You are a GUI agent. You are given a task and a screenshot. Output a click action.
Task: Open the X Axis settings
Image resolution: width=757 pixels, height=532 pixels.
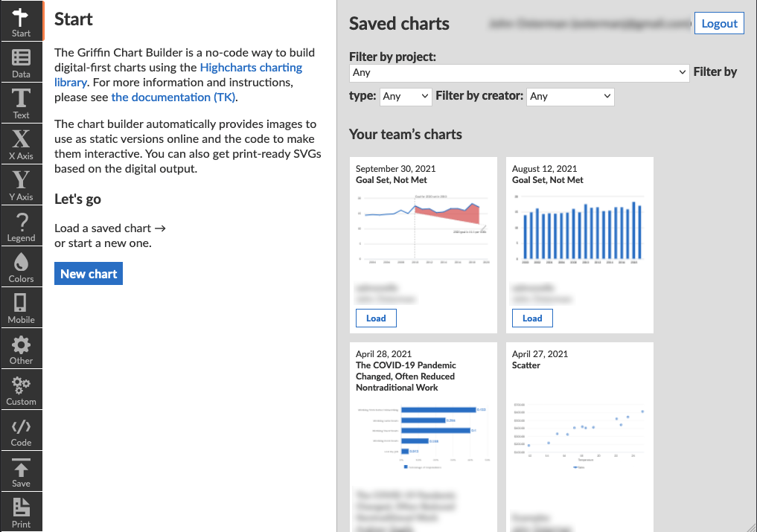21,144
